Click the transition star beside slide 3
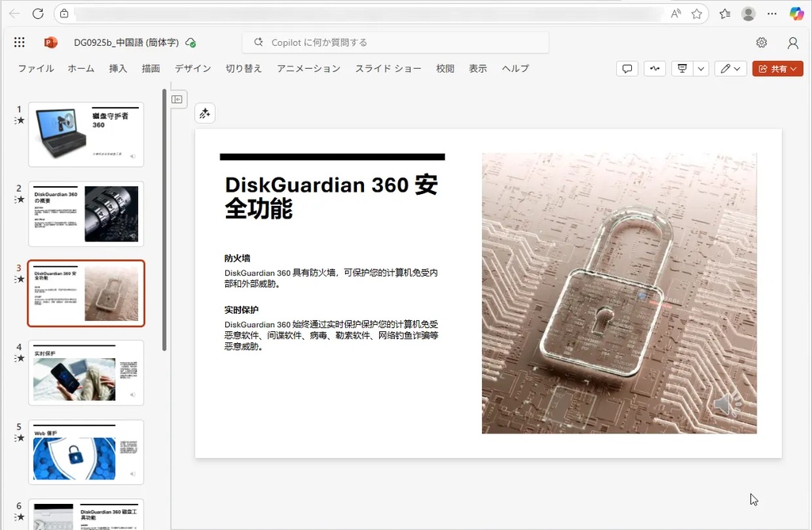The image size is (812, 530). 20,280
